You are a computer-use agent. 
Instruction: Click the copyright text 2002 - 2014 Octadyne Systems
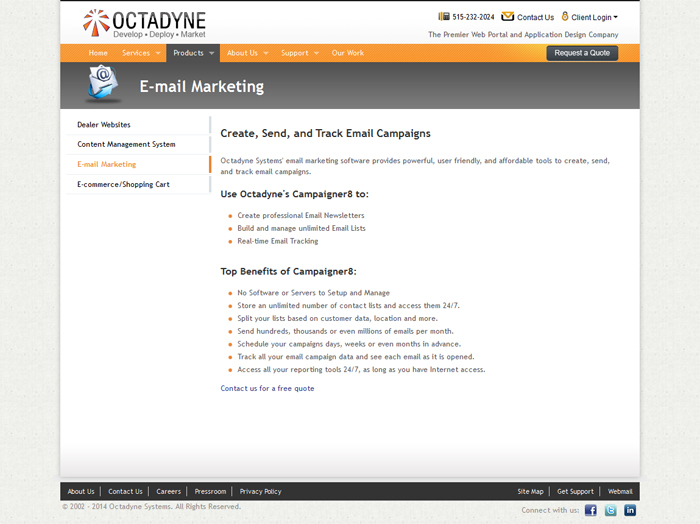point(151,507)
